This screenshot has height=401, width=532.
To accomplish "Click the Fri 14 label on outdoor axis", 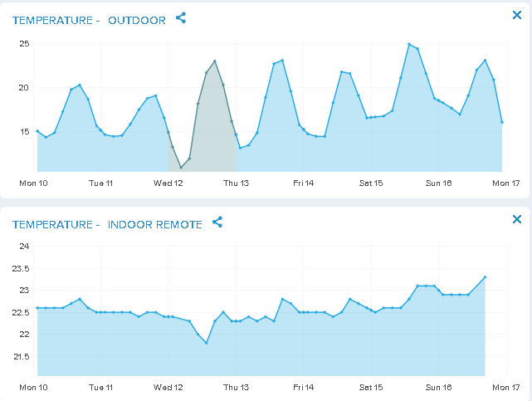I will (x=303, y=183).
